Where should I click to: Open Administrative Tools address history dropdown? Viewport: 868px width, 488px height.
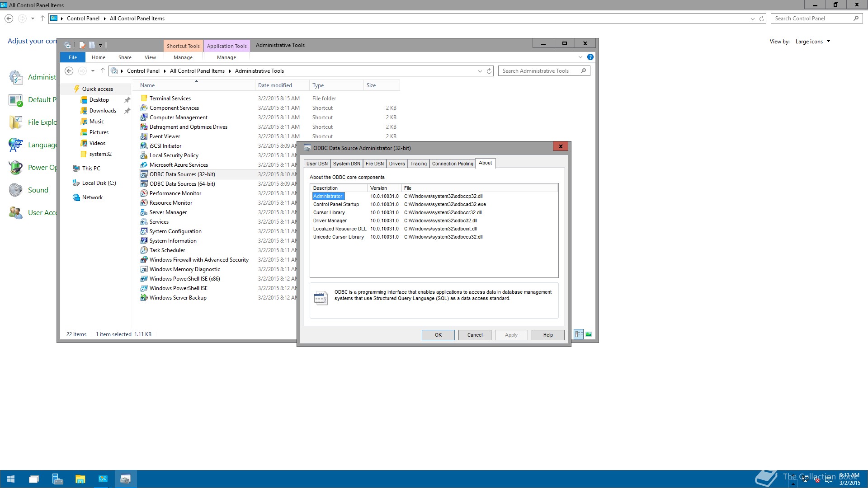[480, 71]
